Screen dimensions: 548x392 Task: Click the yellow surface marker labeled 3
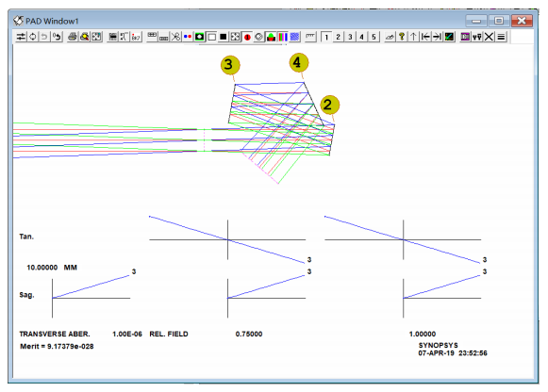(230, 65)
